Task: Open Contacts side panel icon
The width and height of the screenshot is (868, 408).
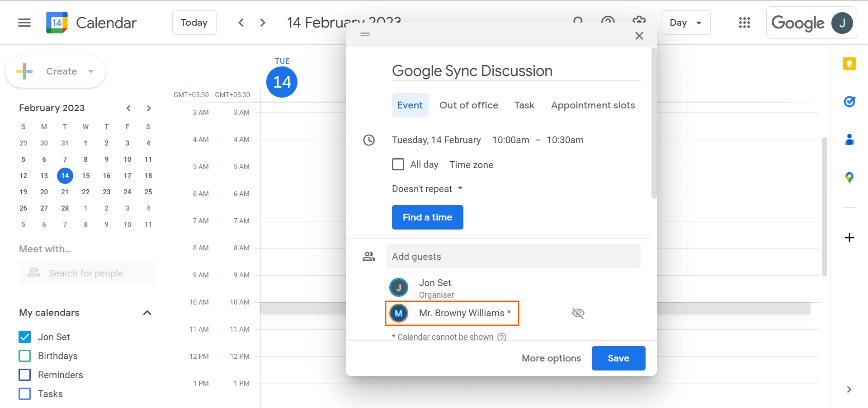Action: pos(849,140)
